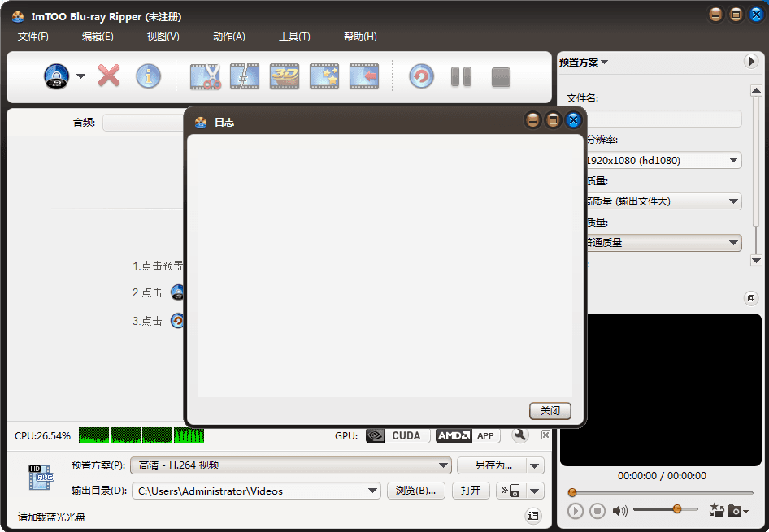Click the 请加载蓝光光盘 status text
The height and width of the screenshot is (532, 769).
coord(51,517)
